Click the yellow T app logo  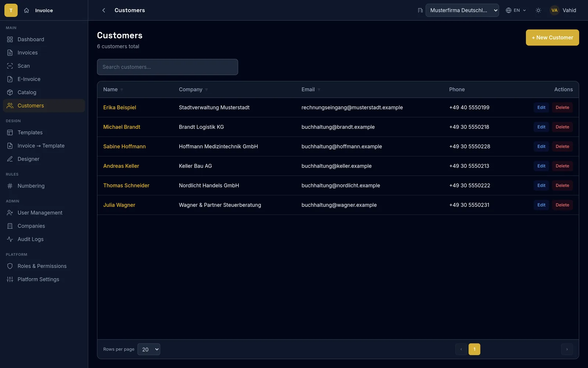(x=11, y=10)
